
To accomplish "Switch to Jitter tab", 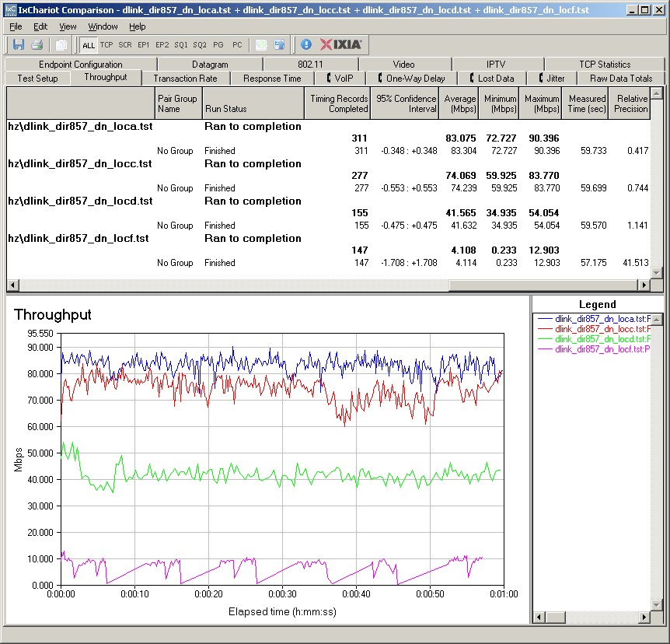I will (552, 79).
